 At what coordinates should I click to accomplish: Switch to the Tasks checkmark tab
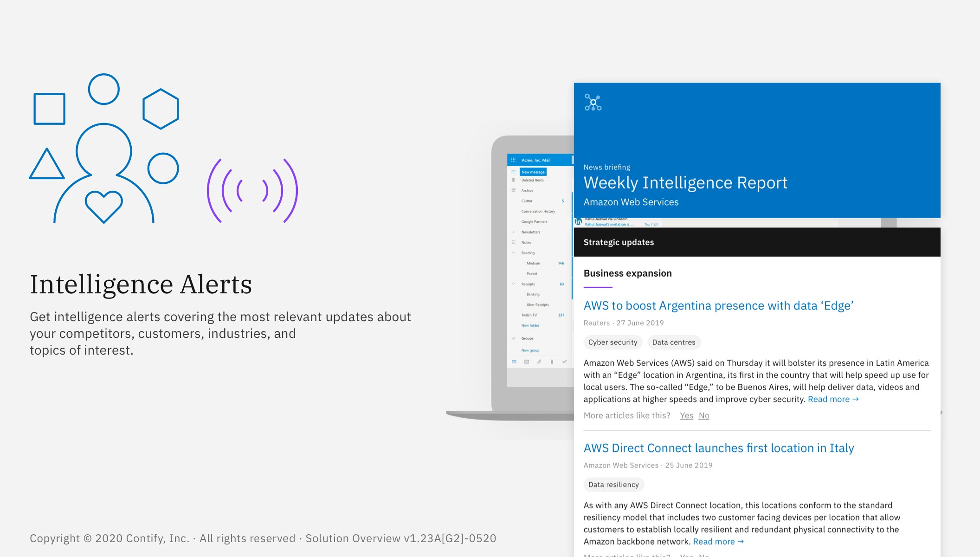click(564, 362)
